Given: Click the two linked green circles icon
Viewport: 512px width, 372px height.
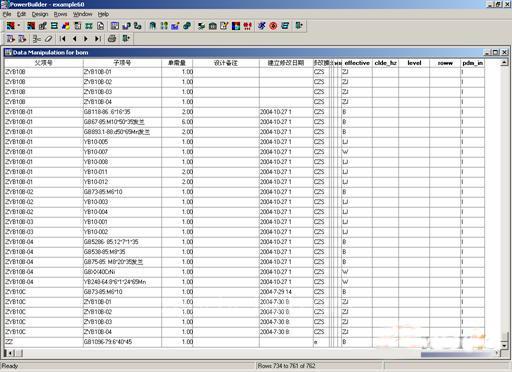Looking at the screenshot, I should point(187,26).
